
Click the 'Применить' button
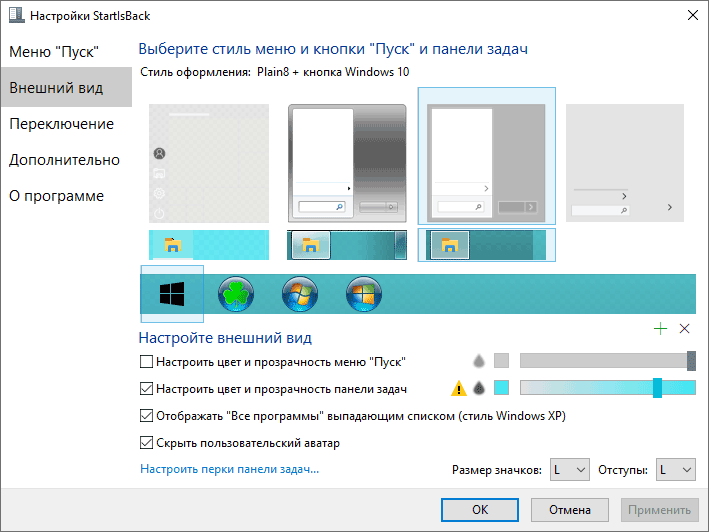659,510
